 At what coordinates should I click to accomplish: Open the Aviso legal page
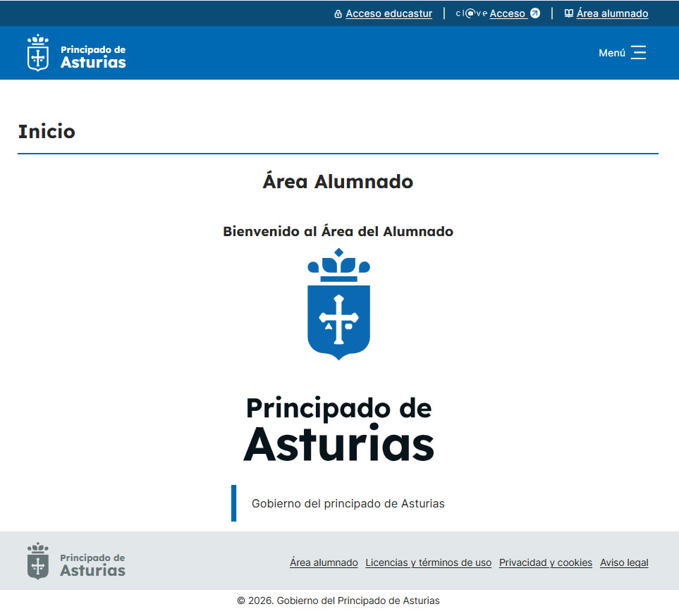(x=624, y=562)
